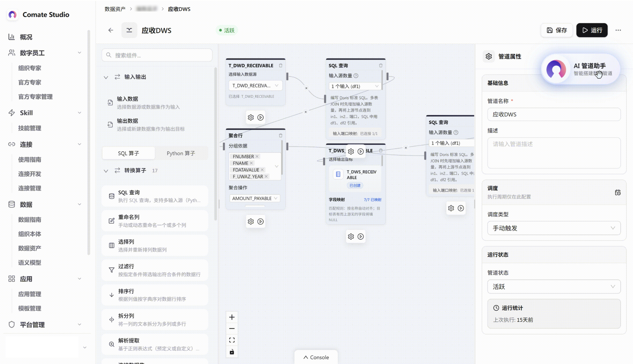
Task: Click the back arrow next to 应收DWS
Action: (x=111, y=30)
